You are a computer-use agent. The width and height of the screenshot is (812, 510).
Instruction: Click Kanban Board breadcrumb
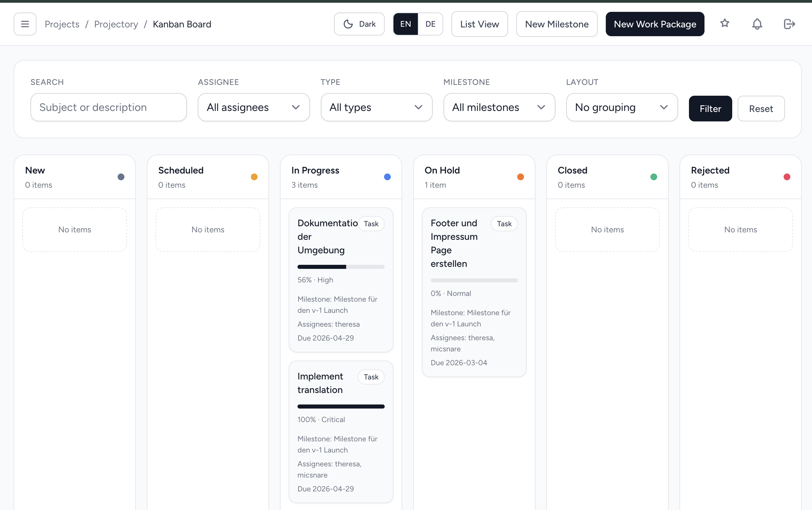[182, 24]
